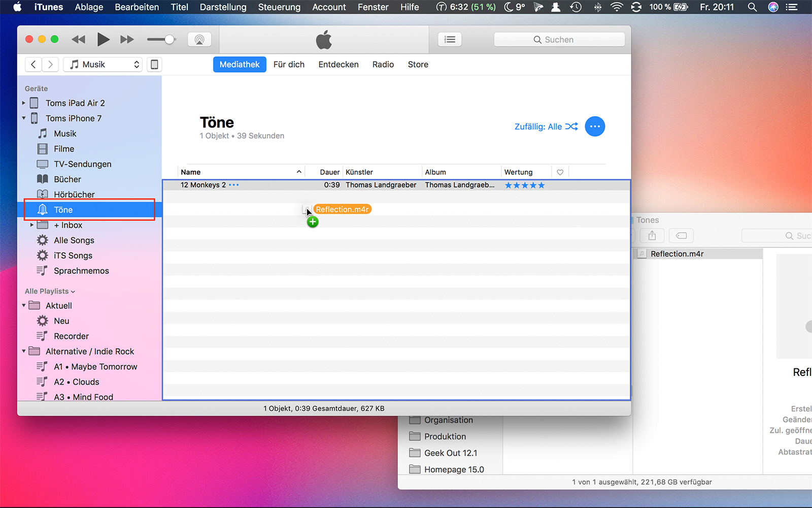Click Thomas Landgraeber artist cell

[381, 185]
